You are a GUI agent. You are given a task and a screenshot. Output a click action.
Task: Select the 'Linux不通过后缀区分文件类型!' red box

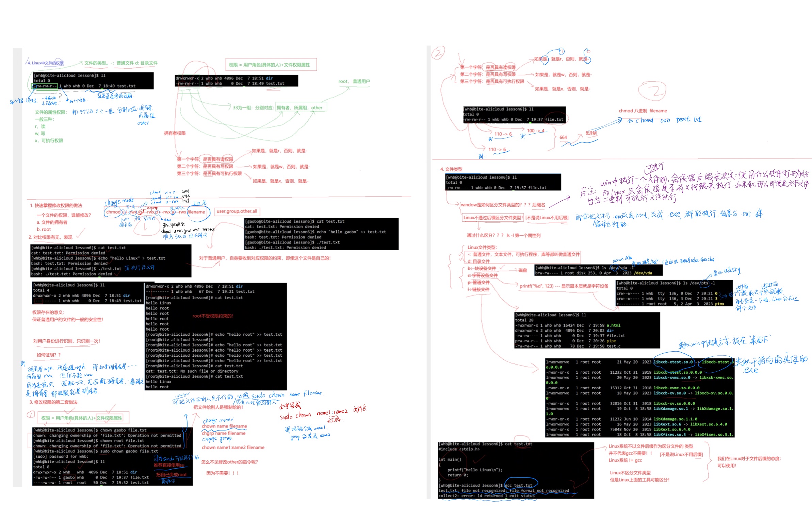(x=492, y=218)
